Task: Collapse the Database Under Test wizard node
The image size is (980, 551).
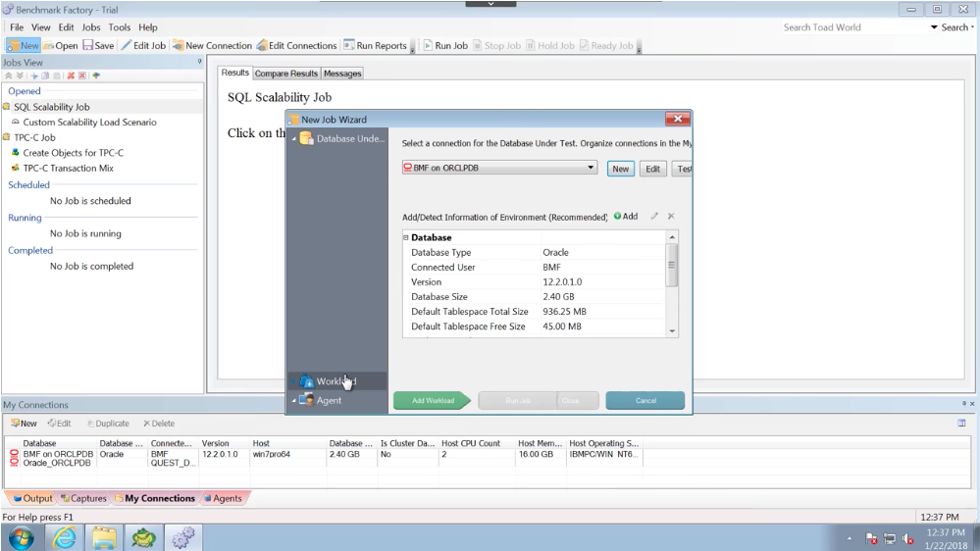Action: click(293, 139)
